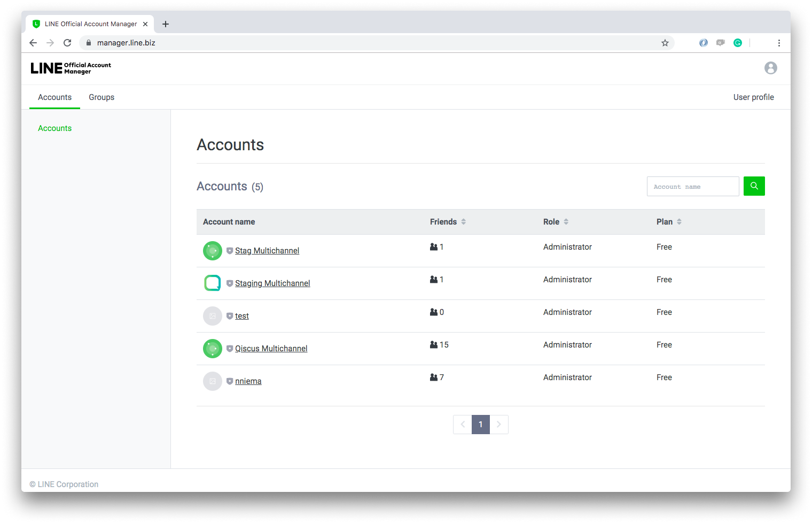Viewport: 812px width, 524px height.
Task: Click Free plan in Stag Multichannel row
Action: tap(664, 247)
